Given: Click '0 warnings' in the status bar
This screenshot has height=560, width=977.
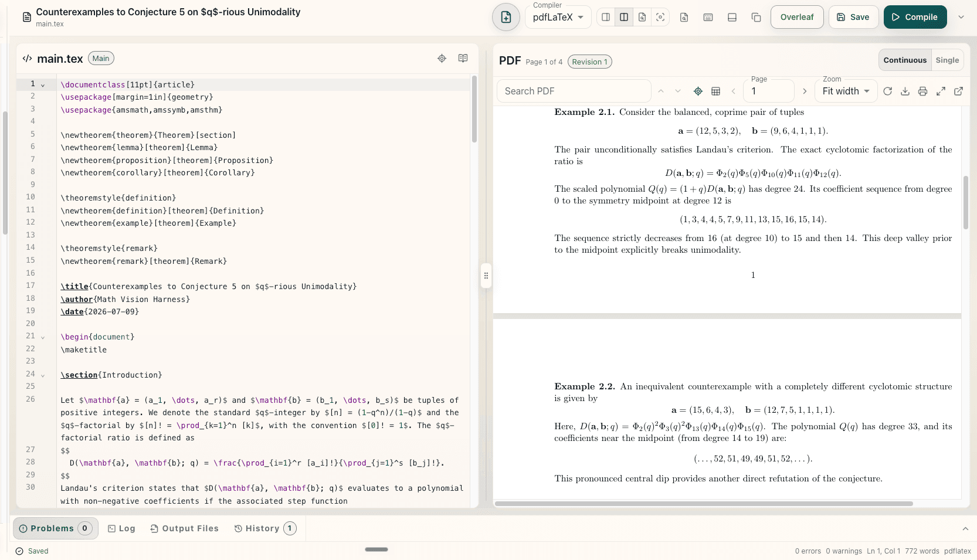Looking at the screenshot, I should 844,551.
